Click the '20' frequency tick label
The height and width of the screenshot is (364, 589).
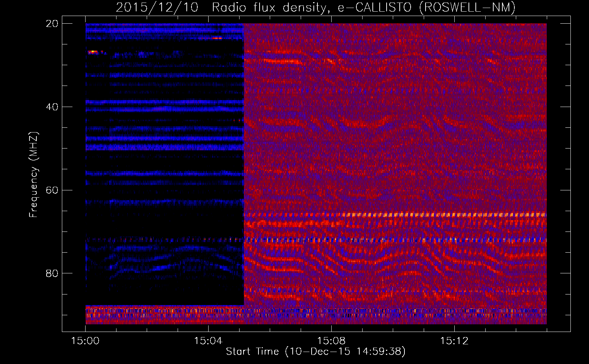[x=52, y=24]
